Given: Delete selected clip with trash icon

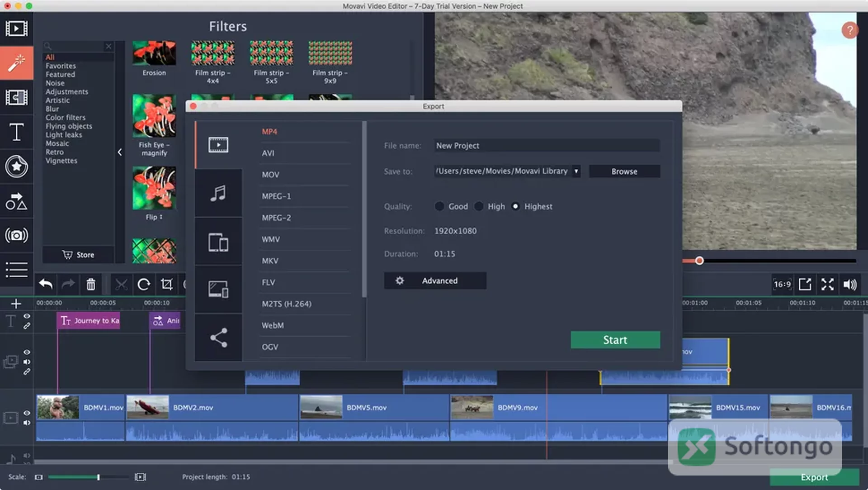Looking at the screenshot, I should coord(91,284).
